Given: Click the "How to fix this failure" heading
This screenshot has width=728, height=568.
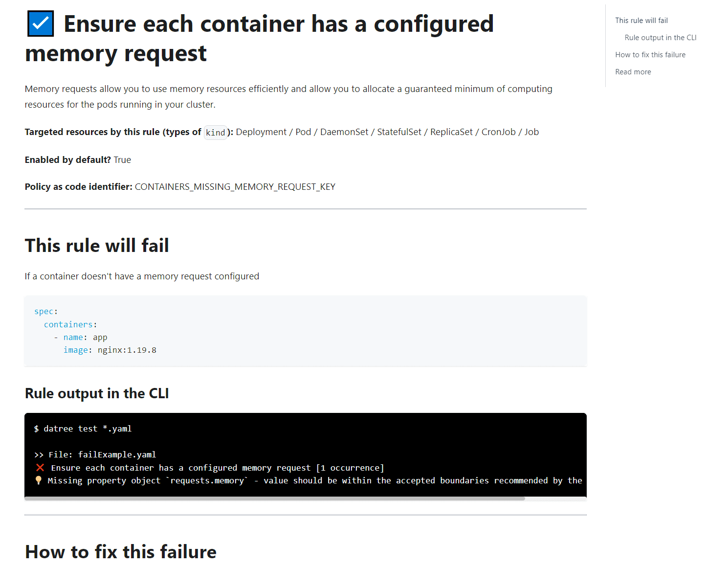Looking at the screenshot, I should click(121, 552).
